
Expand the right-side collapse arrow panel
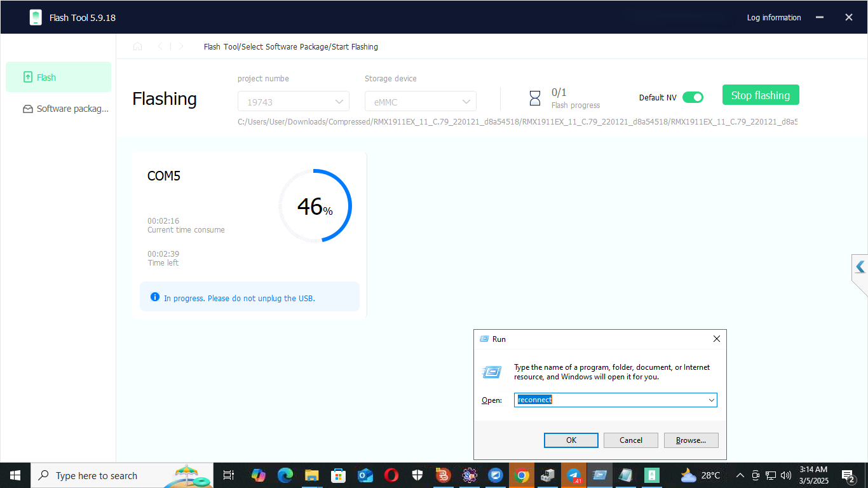[x=860, y=268]
